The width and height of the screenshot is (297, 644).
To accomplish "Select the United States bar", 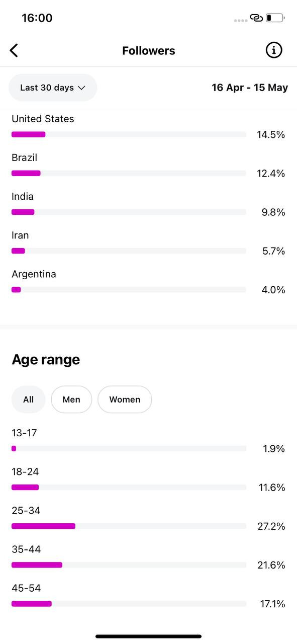I will tap(129, 134).
